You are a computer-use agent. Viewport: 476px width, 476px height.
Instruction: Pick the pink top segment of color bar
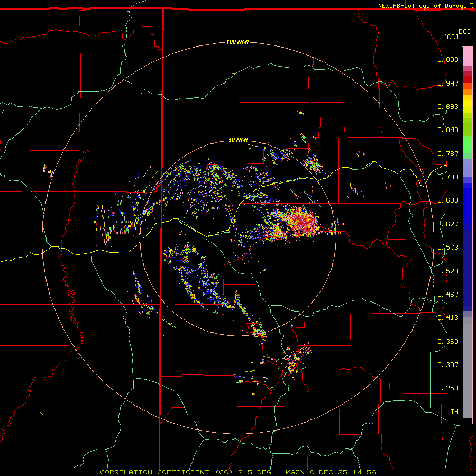467,56
